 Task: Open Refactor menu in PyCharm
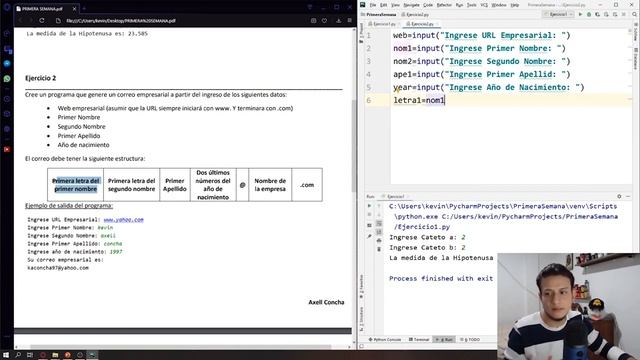444,5
